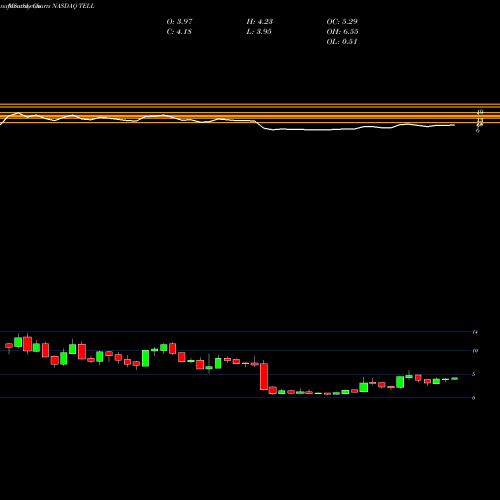Click the OH: 6.55 readout
This screenshot has width=500, height=500.
coord(342,31)
